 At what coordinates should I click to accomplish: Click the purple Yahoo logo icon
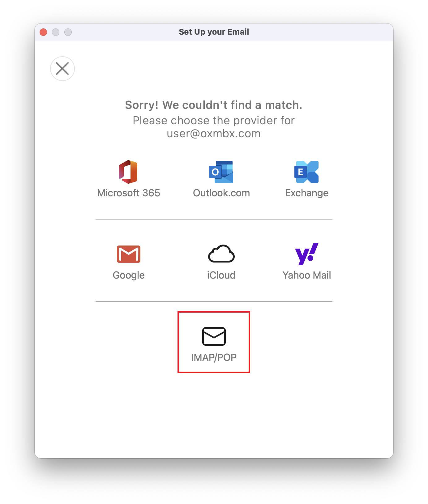coord(306,254)
